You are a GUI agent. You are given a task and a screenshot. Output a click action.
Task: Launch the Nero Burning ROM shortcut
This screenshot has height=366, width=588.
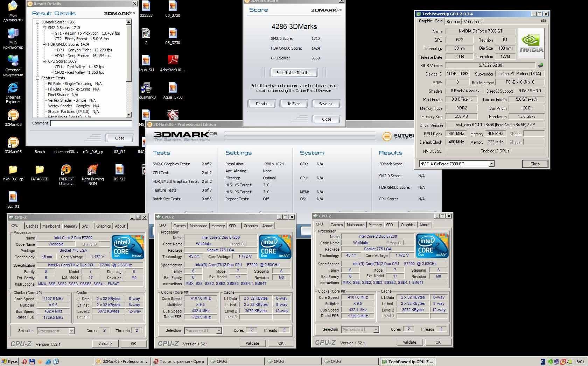tap(93, 170)
